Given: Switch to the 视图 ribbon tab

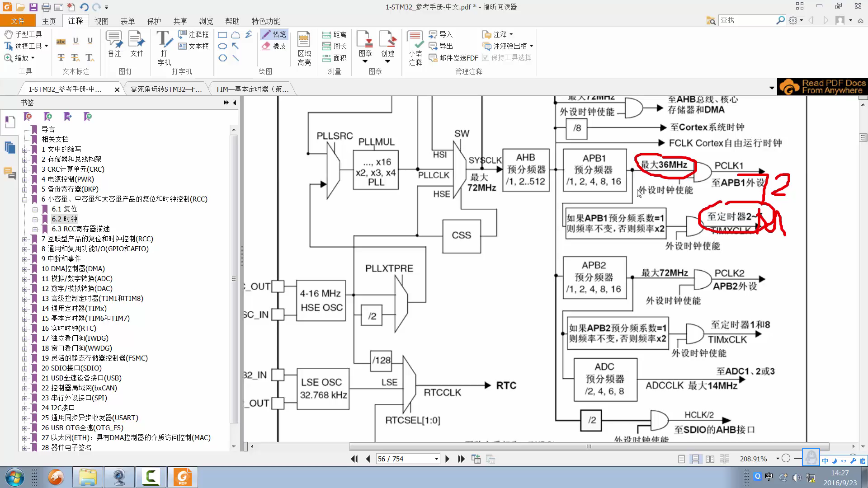Looking at the screenshot, I should pyautogui.click(x=101, y=21).
